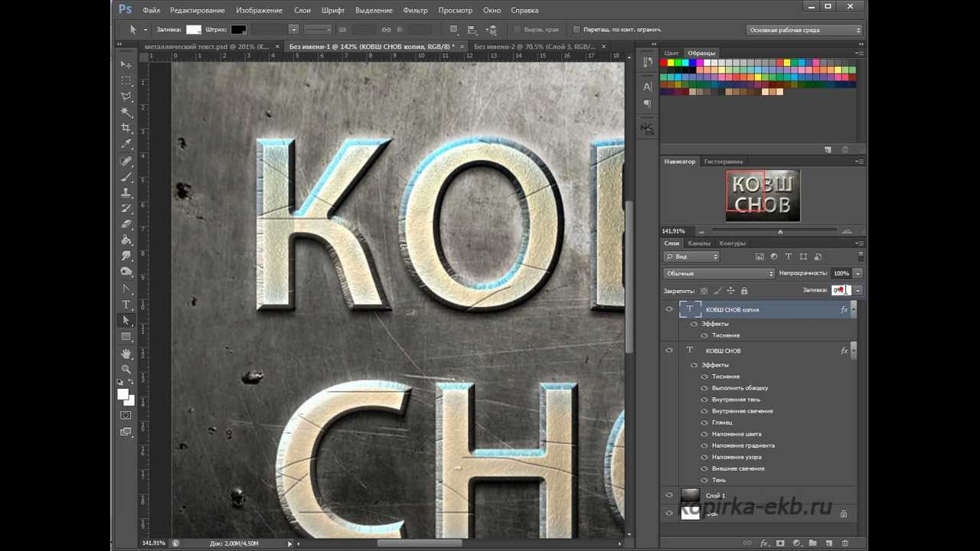Select the Paint Bucket tool
Screen dimensions: 980x551
pos(126,241)
